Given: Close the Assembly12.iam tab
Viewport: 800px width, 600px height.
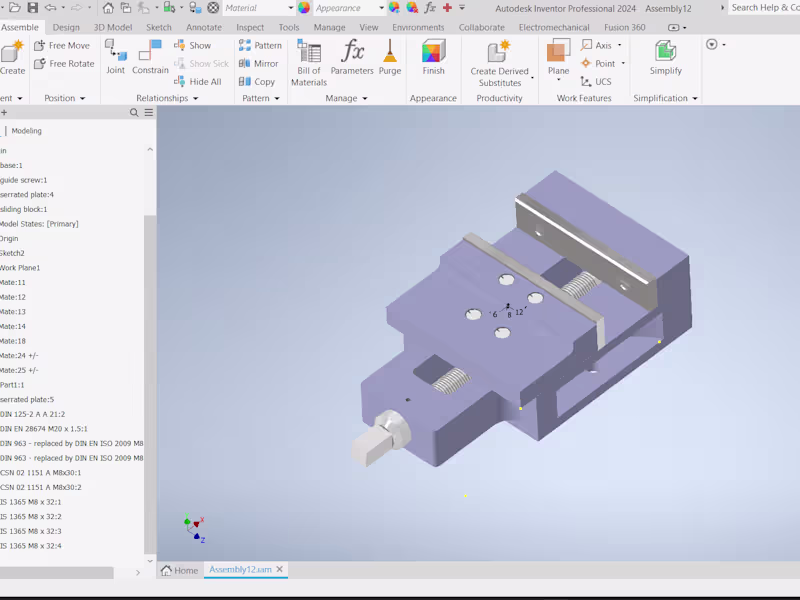Looking at the screenshot, I should 280,569.
